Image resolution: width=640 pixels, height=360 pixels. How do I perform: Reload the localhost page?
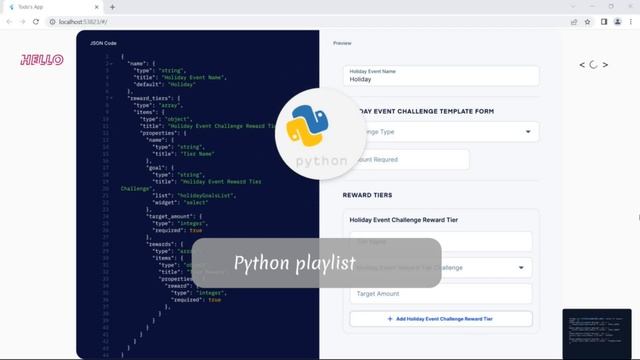point(36,22)
